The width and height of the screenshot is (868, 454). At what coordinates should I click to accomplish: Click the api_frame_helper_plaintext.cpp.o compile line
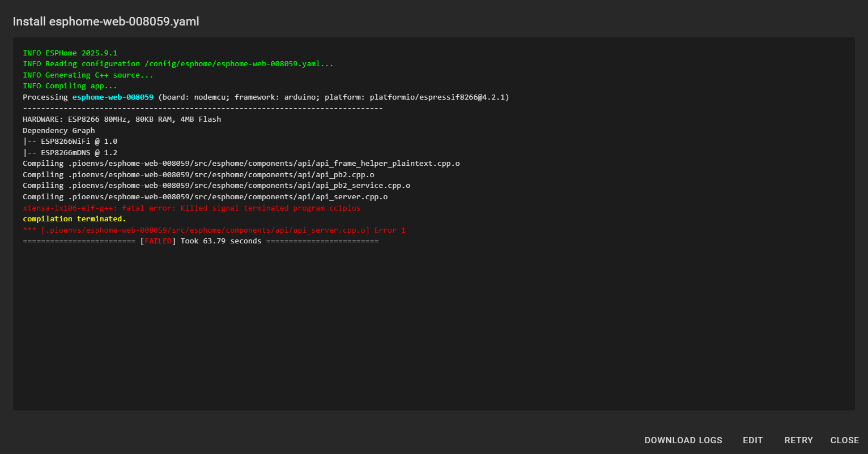coord(241,164)
